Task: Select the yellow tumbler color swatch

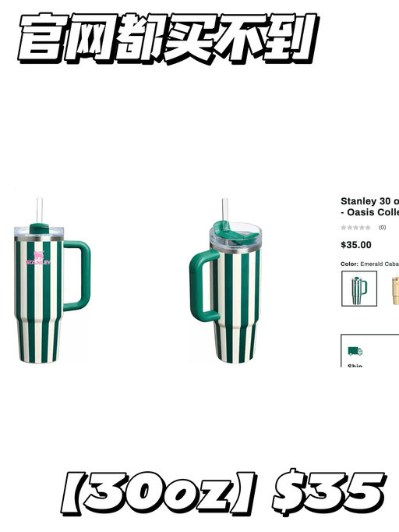Action: click(395, 290)
